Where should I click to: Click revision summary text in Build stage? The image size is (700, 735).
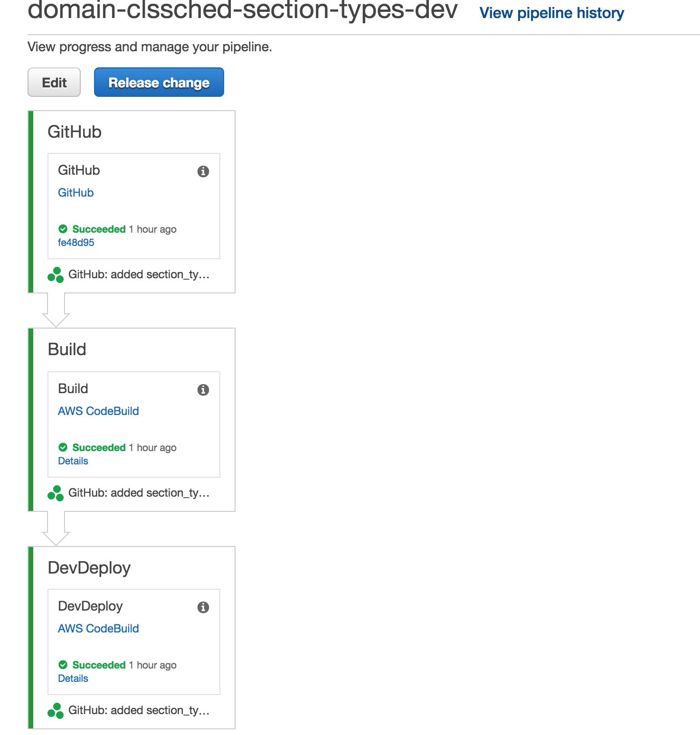(139, 493)
